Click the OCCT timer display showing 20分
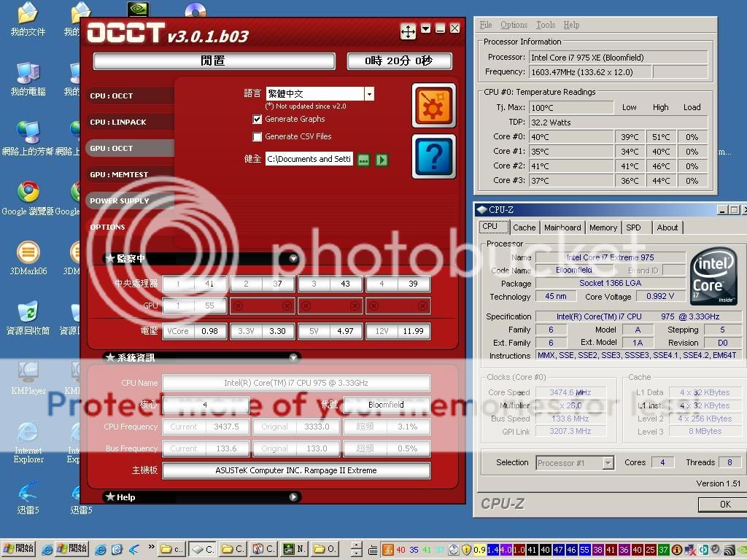Image resolution: width=747 pixels, height=560 pixels. coord(399,61)
